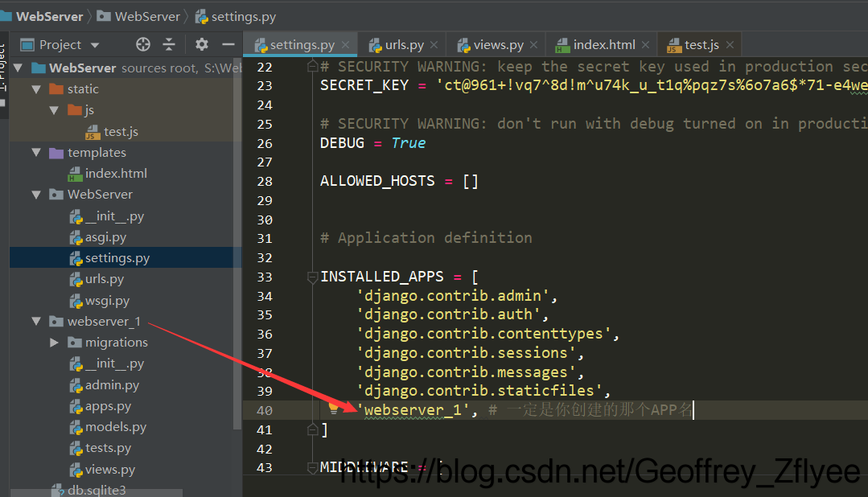Viewport: 868px width, 497px height.
Task: Click the webserver_1 package folder icon
Action: 56,321
